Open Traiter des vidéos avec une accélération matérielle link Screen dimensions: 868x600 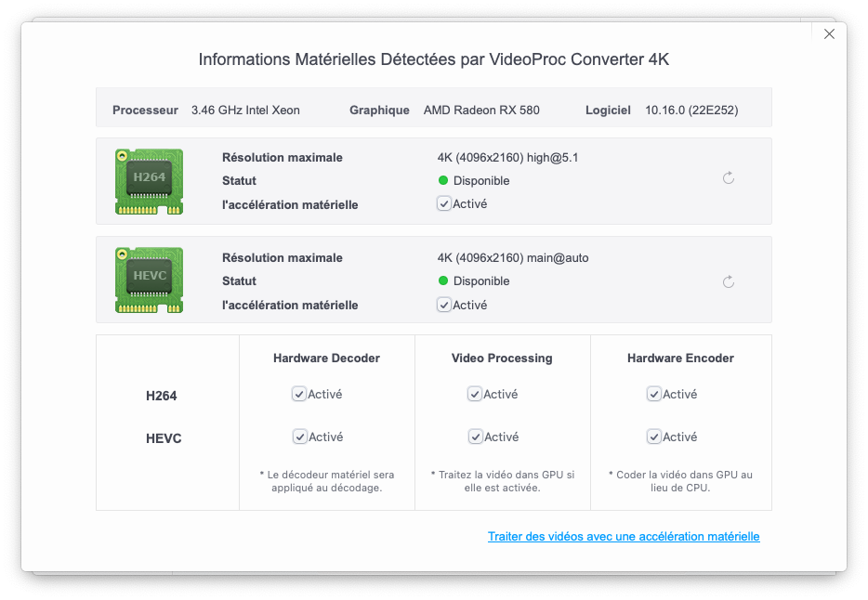pos(624,537)
